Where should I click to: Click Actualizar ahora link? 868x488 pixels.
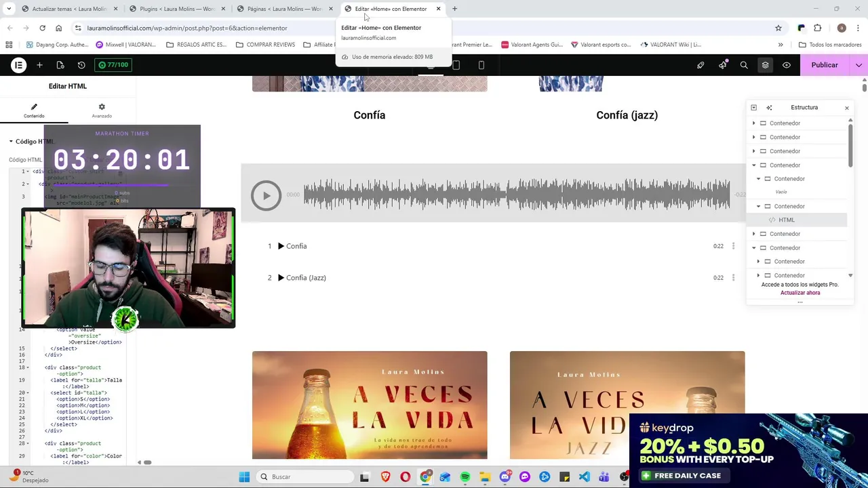point(800,293)
